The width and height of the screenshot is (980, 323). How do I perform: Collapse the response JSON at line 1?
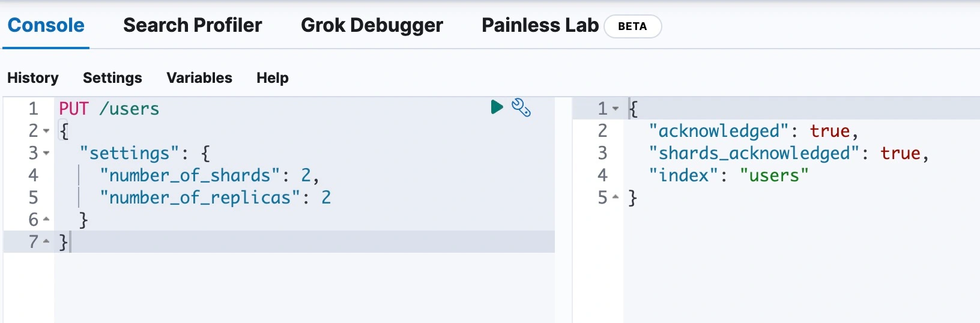point(616,109)
